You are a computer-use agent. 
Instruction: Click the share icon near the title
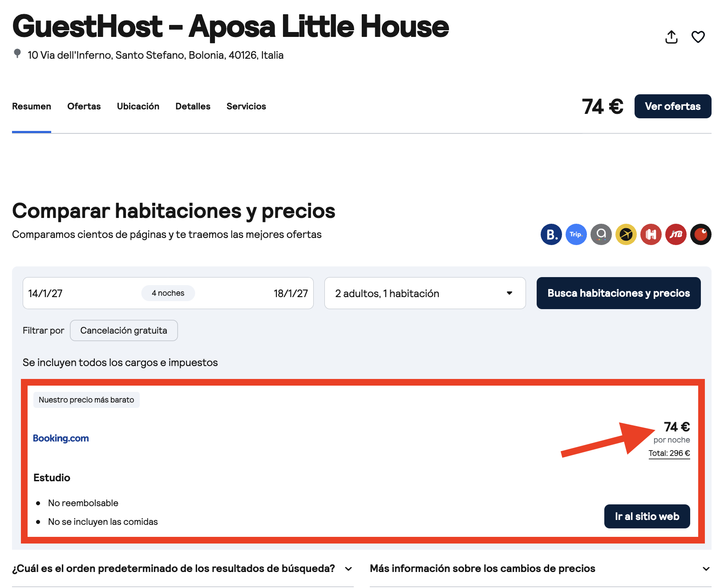pyautogui.click(x=671, y=37)
